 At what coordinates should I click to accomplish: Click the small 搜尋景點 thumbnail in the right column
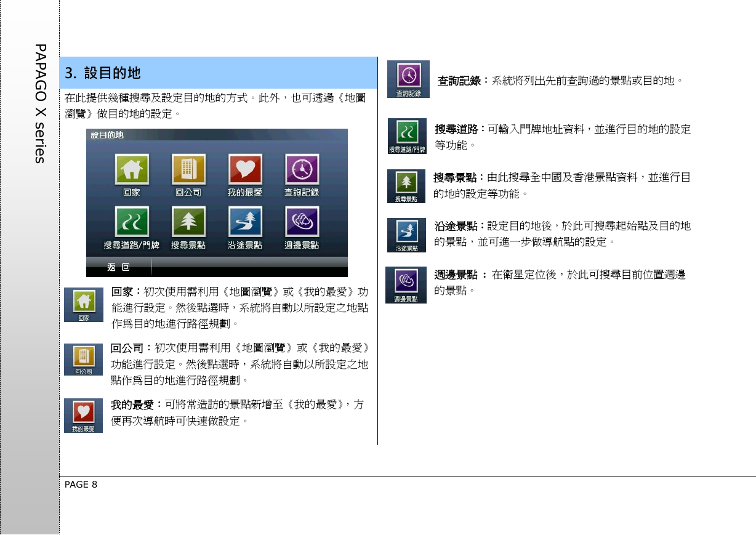pyautogui.click(x=406, y=186)
